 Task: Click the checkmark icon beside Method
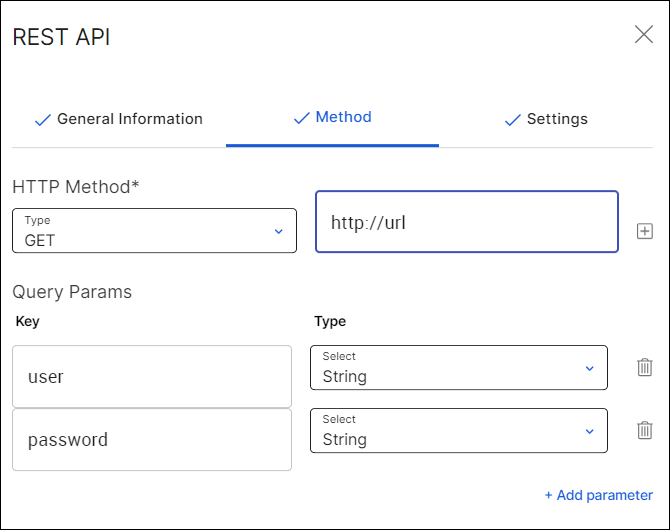(301, 118)
